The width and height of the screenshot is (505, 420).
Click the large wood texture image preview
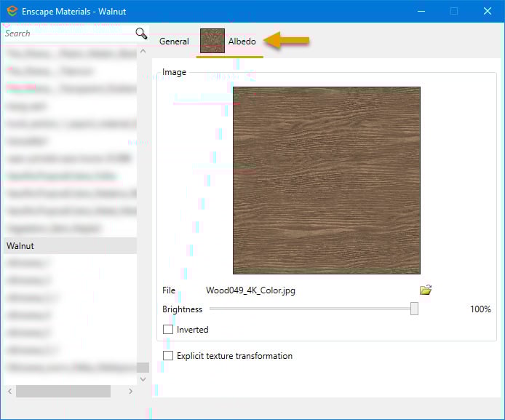click(326, 180)
